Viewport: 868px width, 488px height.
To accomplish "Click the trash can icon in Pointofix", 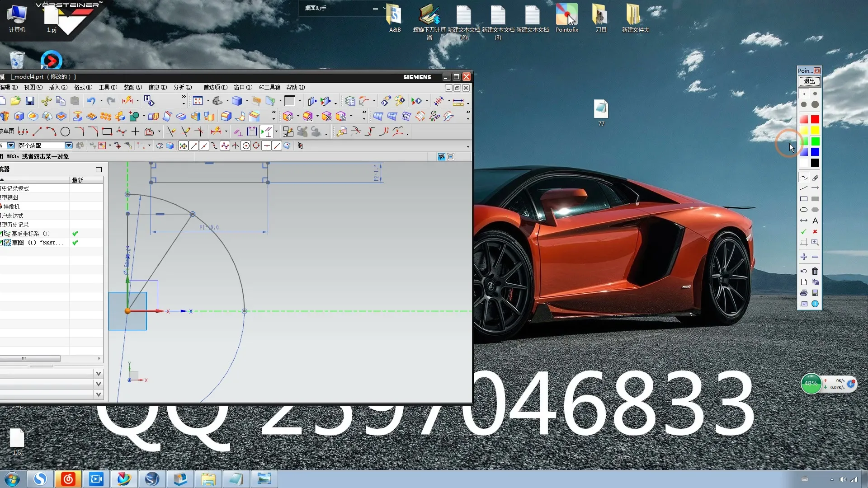I will tap(815, 271).
